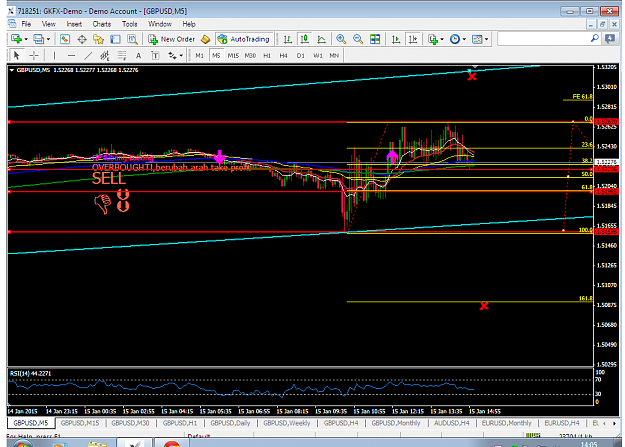Activate the standard cursor arrow
This screenshot has width=625, height=447.
click(x=16, y=55)
